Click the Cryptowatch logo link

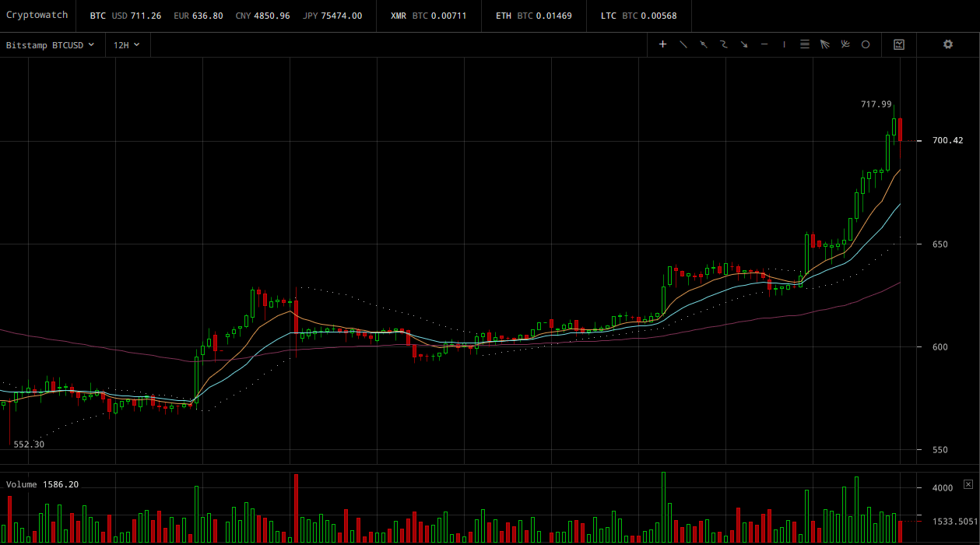[x=37, y=15]
